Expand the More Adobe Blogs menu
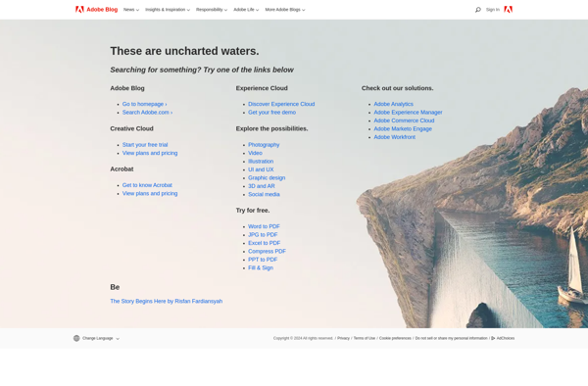588x386 pixels. pyautogui.click(x=285, y=10)
